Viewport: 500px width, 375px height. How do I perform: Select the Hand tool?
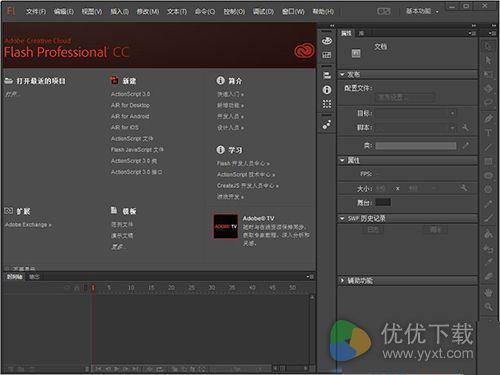(x=488, y=293)
